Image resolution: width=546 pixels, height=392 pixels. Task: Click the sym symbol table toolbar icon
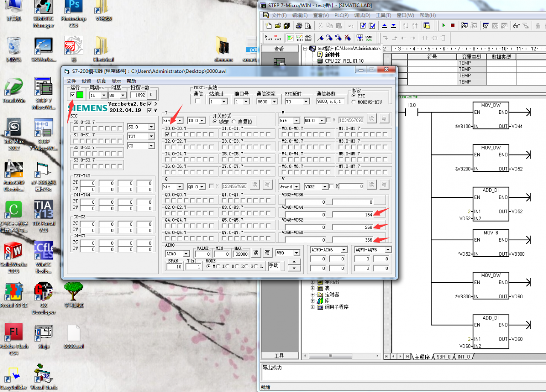pyautogui.click(x=369, y=37)
